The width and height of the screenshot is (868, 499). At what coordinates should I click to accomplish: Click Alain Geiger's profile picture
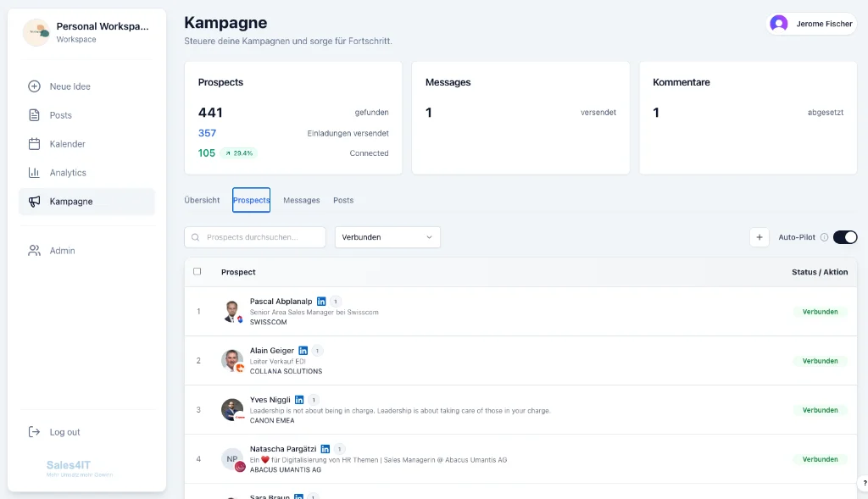pos(232,361)
